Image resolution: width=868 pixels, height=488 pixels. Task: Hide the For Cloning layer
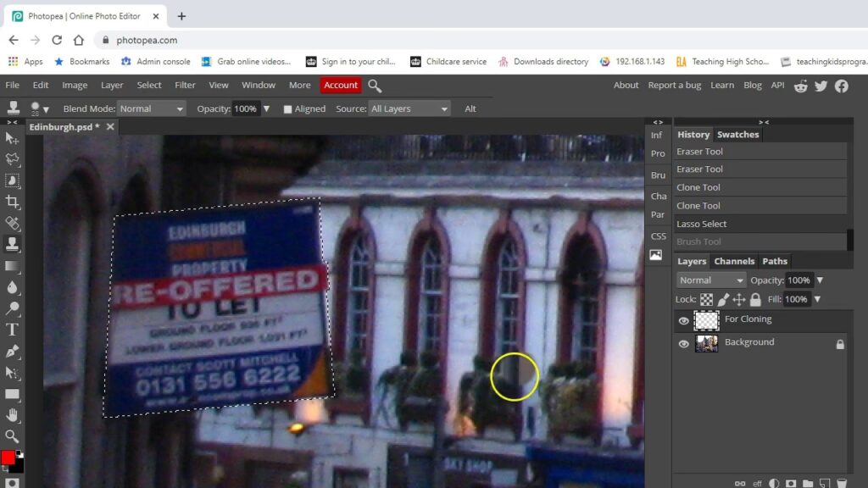click(684, 321)
